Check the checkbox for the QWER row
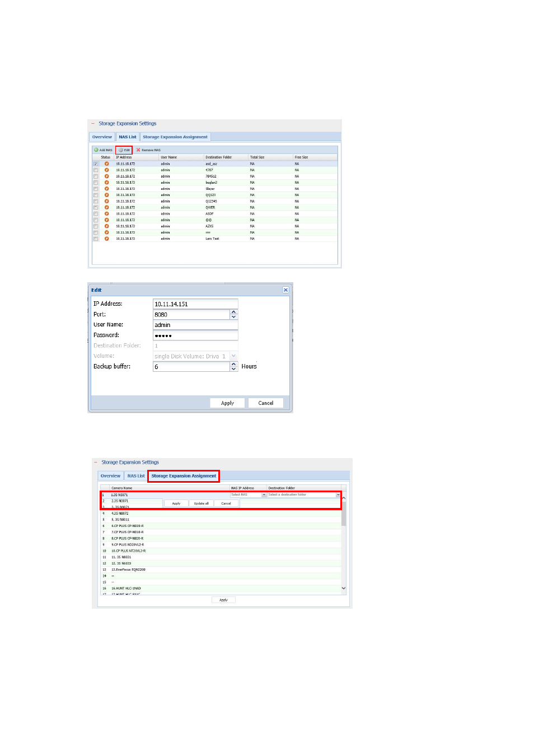 (96, 207)
